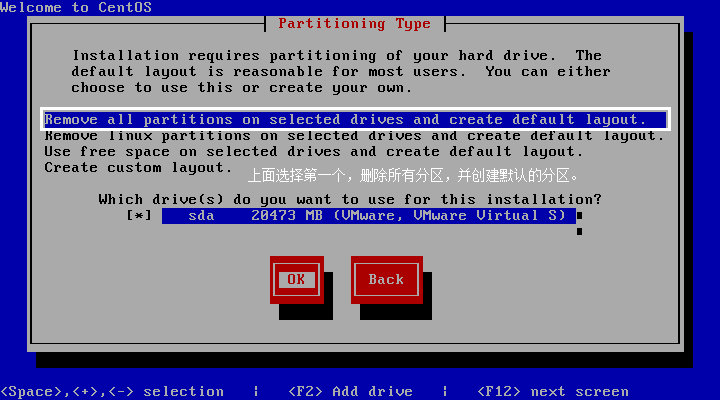
Task: Click the VMware Virtual S drive description
Action: click(450, 215)
